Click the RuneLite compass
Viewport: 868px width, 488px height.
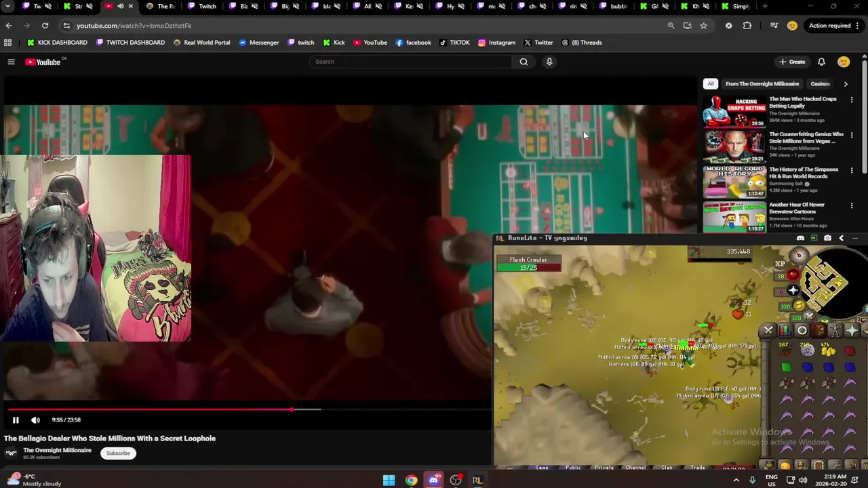pos(798,256)
